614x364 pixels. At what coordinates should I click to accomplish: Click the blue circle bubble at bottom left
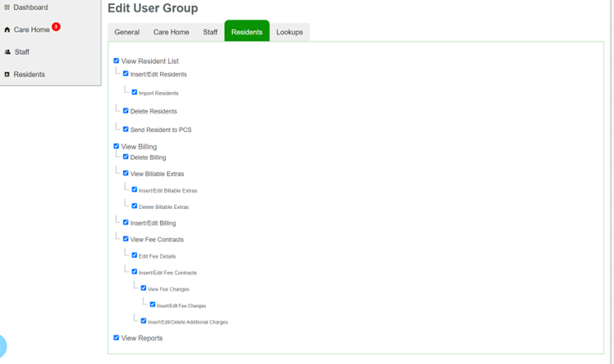tap(2, 347)
